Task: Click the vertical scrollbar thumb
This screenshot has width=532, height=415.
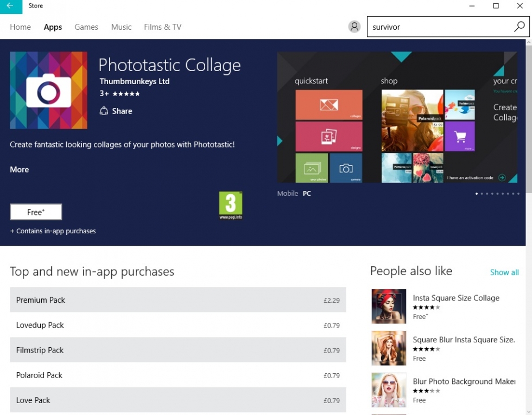Action: (529, 119)
